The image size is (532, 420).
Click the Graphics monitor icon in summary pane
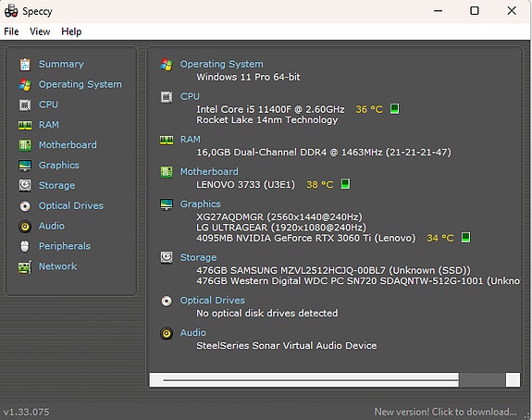click(167, 204)
